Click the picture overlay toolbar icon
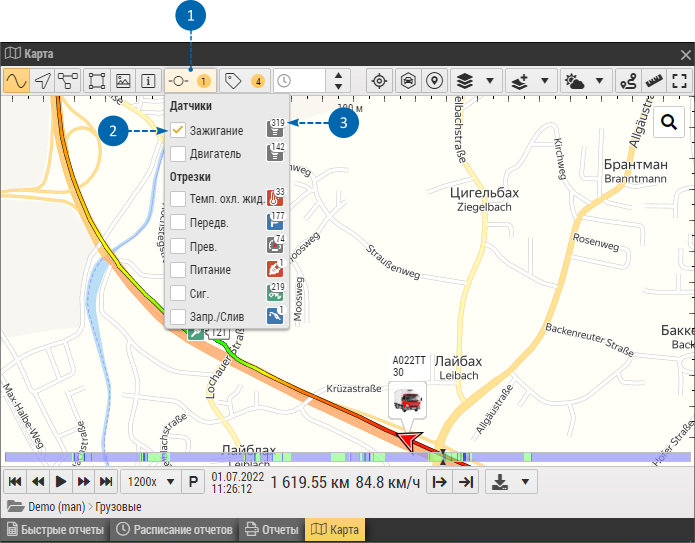The image size is (695, 543). 123,81
